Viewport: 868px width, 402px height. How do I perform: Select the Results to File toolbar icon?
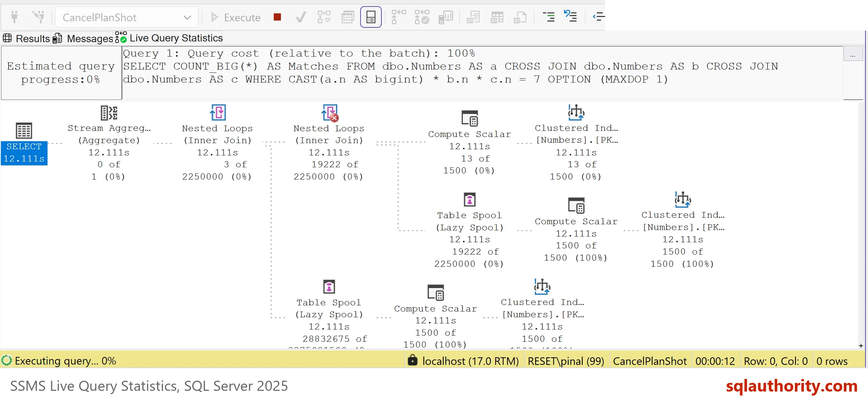tap(520, 17)
